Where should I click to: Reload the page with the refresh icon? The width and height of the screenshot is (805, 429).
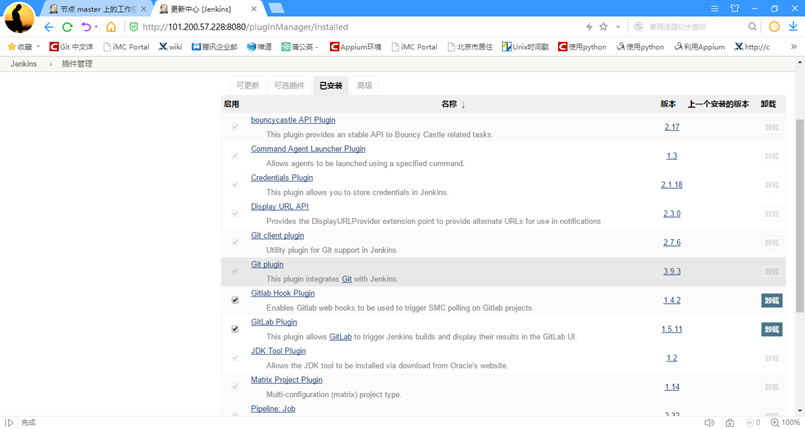(67, 27)
